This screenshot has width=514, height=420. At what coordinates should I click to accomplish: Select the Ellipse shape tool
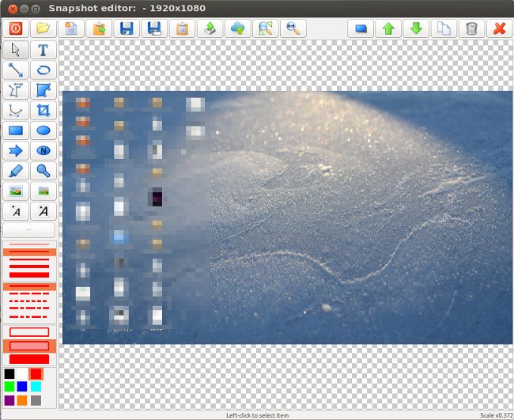(x=43, y=131)
